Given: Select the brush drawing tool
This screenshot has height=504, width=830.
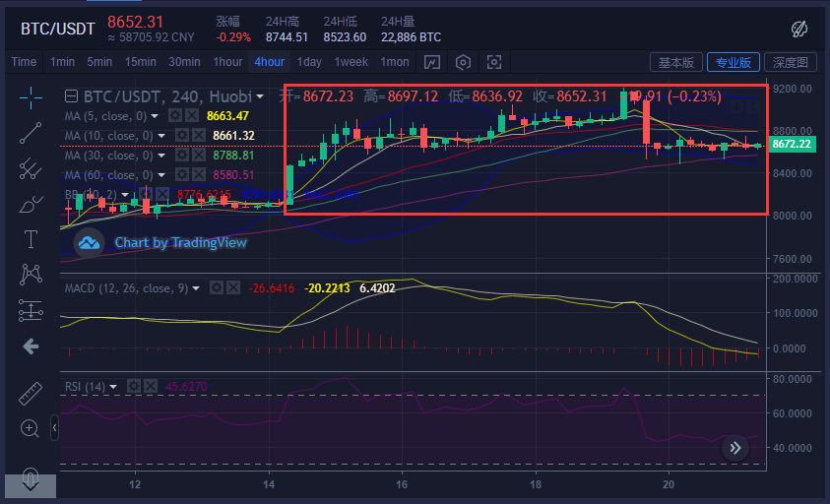Looking at the screenshot, I should (31, 205).
